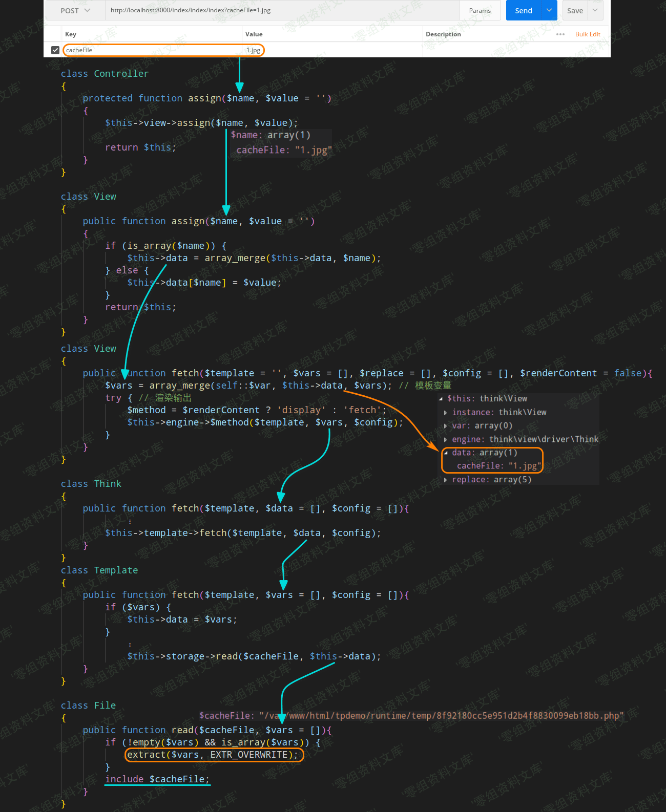The height and width of the screenshot is (812, 666).
Task: Open the POST method dropdown
Action: [x=75, y=10]
